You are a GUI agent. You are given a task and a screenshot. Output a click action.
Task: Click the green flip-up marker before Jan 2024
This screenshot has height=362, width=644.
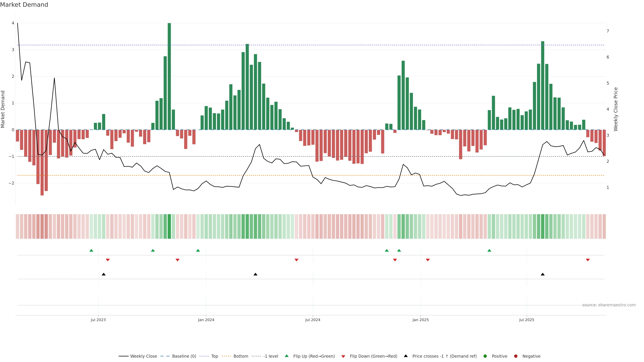198,251
